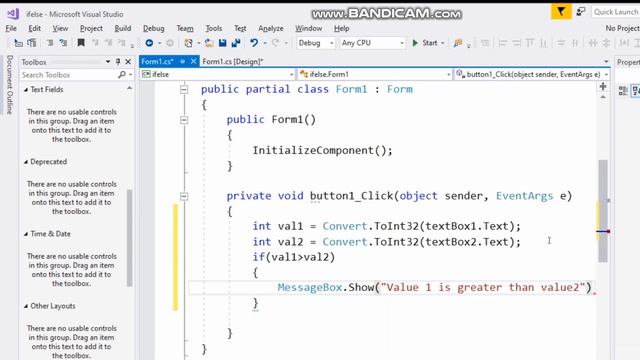Collapse the Other Layouts toolbox group
The image size is (640, 360).
(26, 306)
